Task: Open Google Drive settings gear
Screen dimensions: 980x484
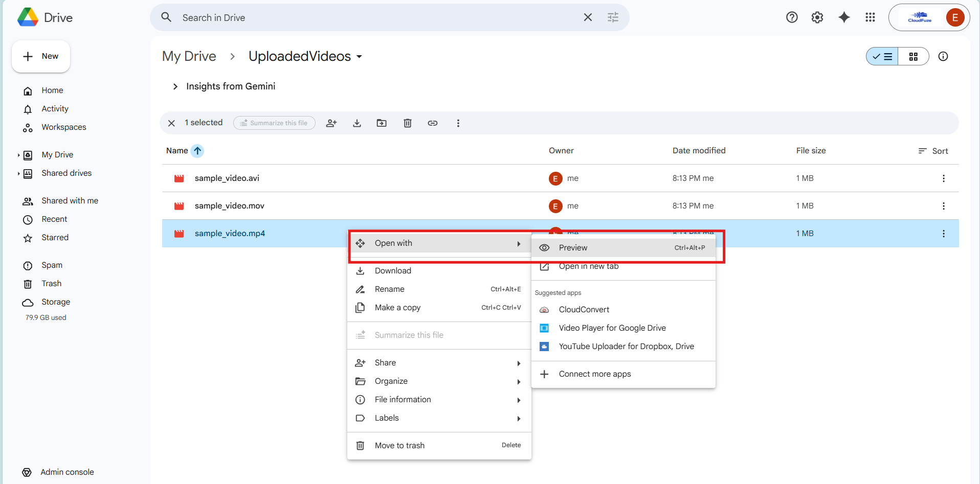Action: coord(817,17)
